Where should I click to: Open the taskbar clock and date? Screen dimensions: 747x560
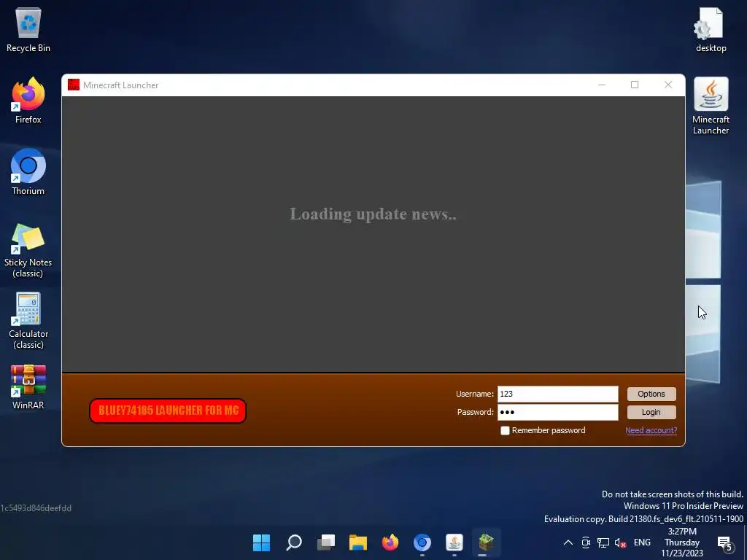click(682, 542)
